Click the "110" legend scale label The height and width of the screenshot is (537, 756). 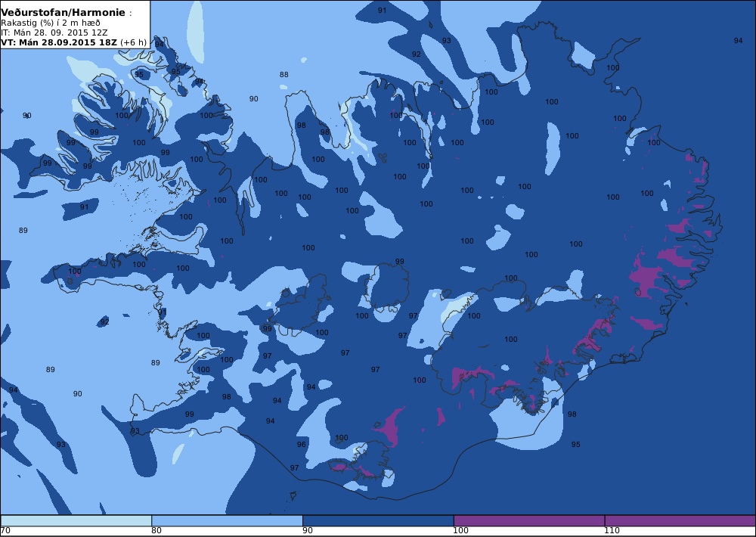click(x=612, y=531)
